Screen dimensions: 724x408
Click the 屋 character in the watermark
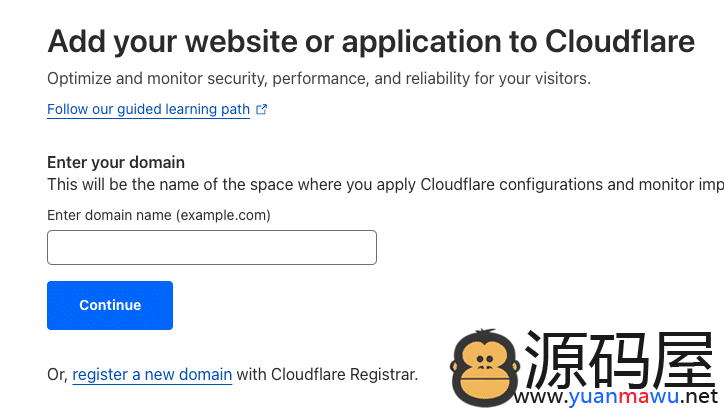[684, 360]
